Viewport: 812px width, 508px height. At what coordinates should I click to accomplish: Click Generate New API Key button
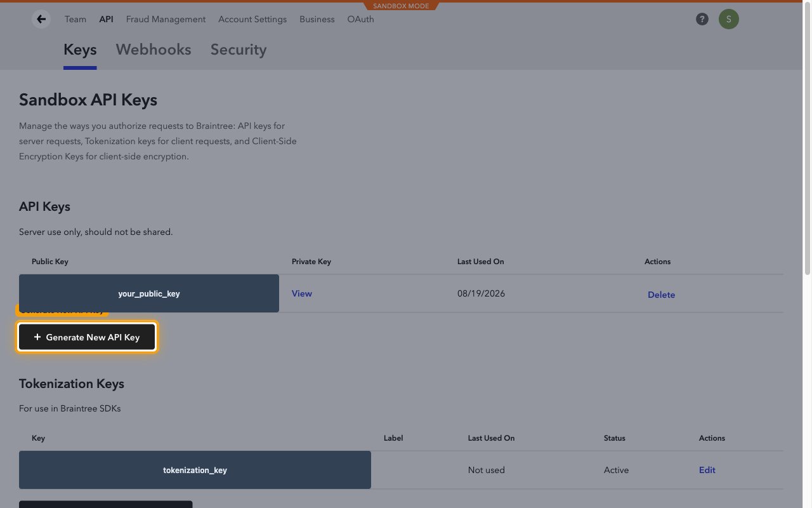coord(87,337)
